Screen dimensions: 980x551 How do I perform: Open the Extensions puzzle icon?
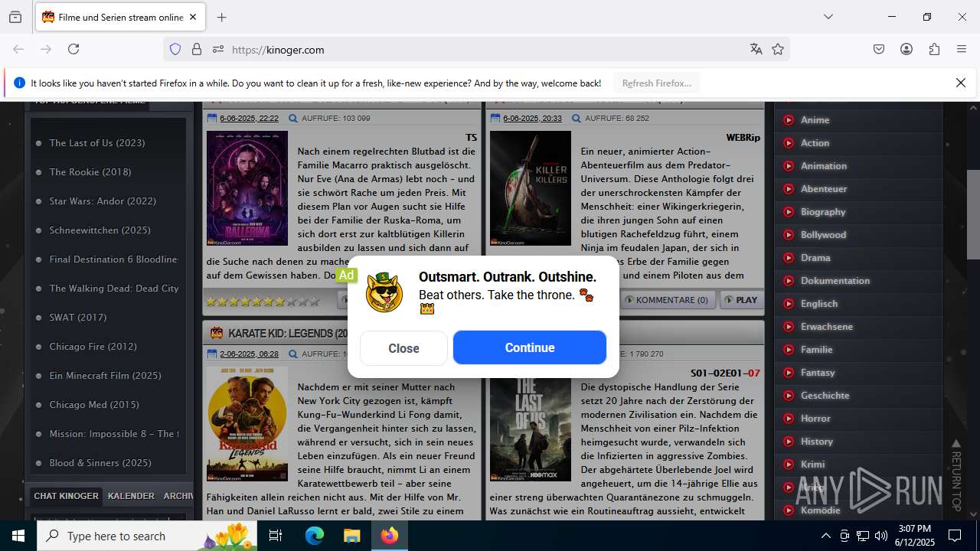coord(934,49)
